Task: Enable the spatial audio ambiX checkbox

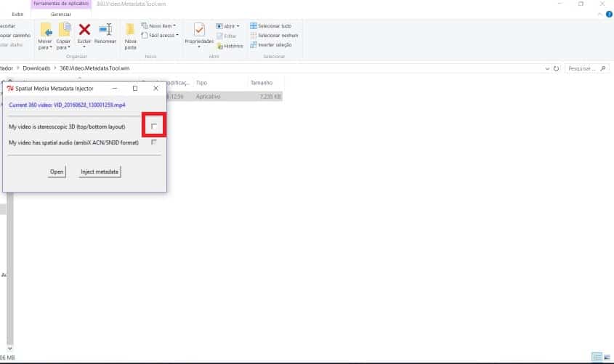Action: [x=154, y=142]
